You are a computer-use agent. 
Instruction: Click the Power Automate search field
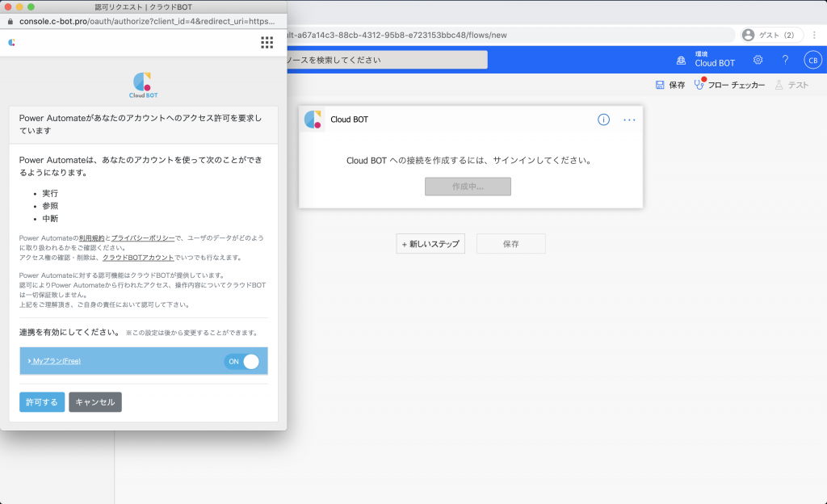tap(387, 60)
